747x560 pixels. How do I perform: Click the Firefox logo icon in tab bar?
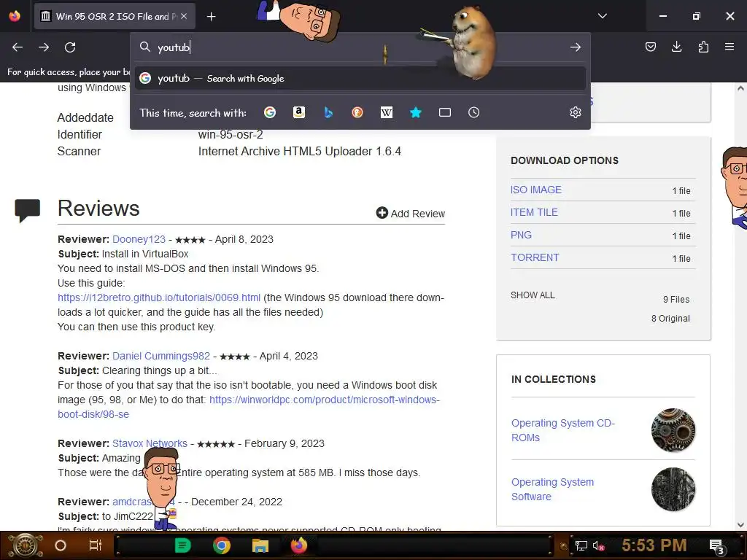tap(15, 16)
